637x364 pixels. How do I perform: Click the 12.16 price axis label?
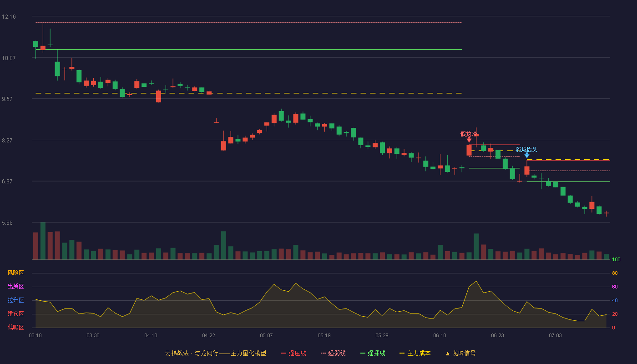pyautogui.click(x=9, y=17)
